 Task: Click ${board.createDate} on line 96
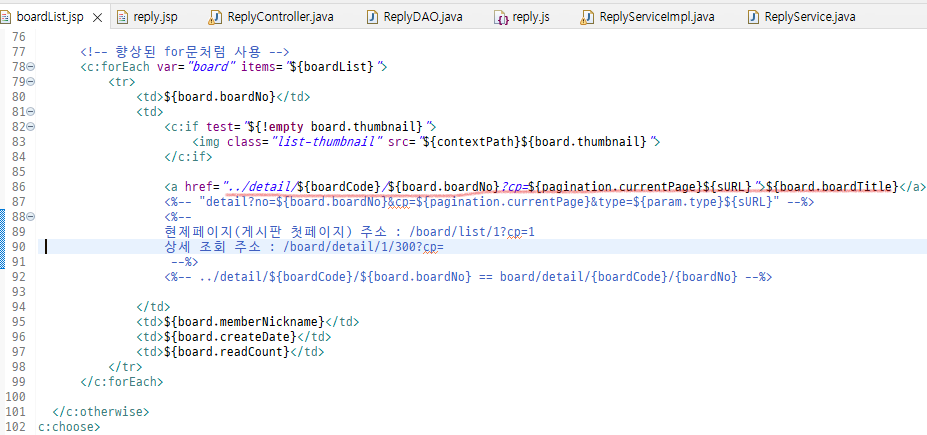(231, 337)
